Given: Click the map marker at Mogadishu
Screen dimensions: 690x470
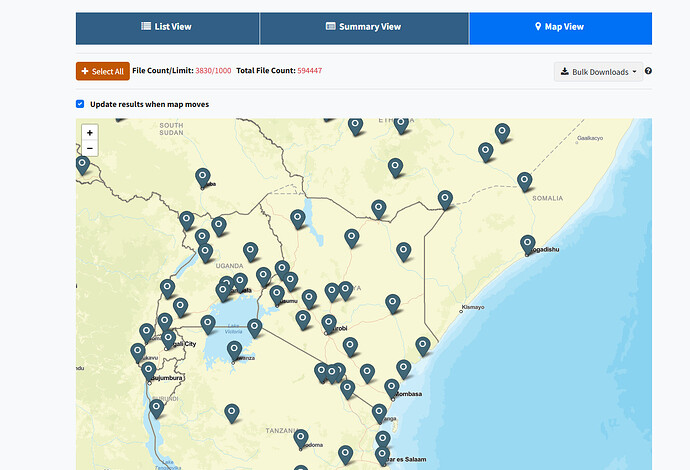Looking at the screenshot, I should click(x=528, y=243).
